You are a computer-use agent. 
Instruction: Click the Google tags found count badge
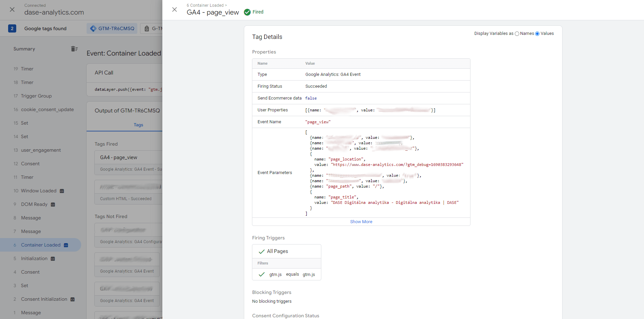point(12,28)
